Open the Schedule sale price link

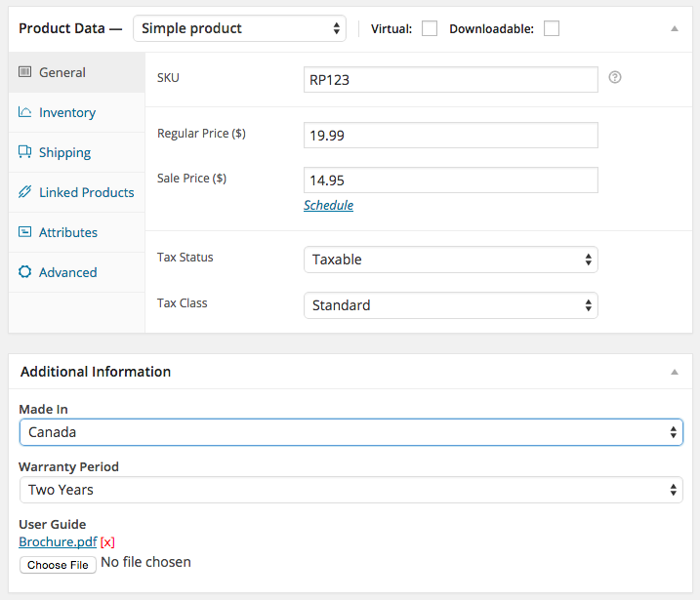click(x=329, y=205)
